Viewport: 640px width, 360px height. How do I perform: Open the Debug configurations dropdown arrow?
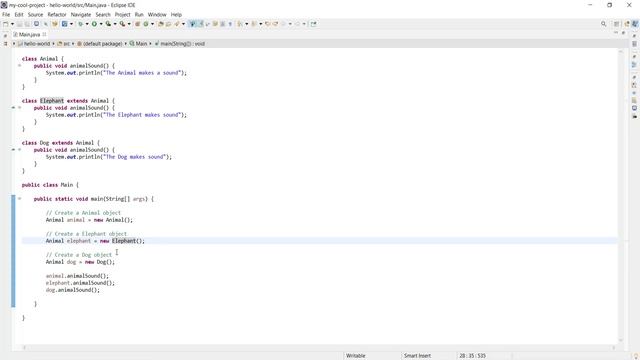click(87, 24)
